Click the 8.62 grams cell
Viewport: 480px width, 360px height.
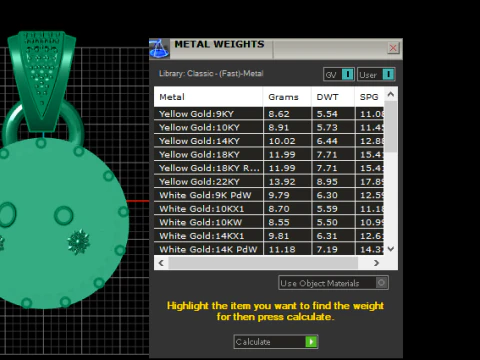287,114
